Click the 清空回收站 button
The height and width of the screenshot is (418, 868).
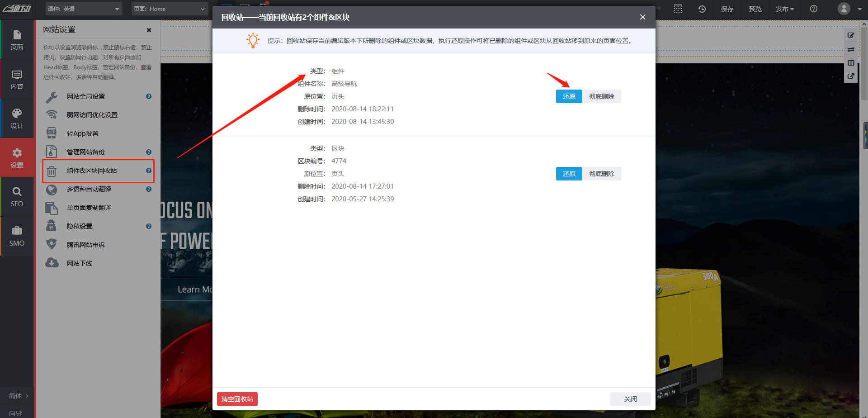coord(237,399)
